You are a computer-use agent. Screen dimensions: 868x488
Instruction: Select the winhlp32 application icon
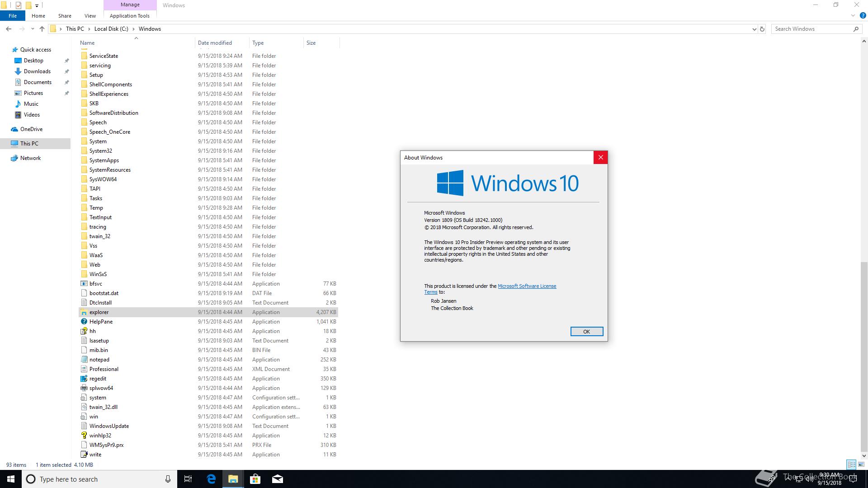click(x=84, y=436)
